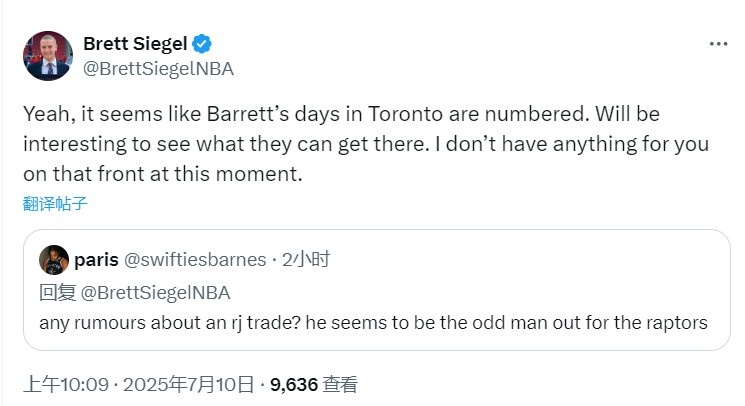
Task: Click the 查看 views label
Action: [x=341, y=384]
